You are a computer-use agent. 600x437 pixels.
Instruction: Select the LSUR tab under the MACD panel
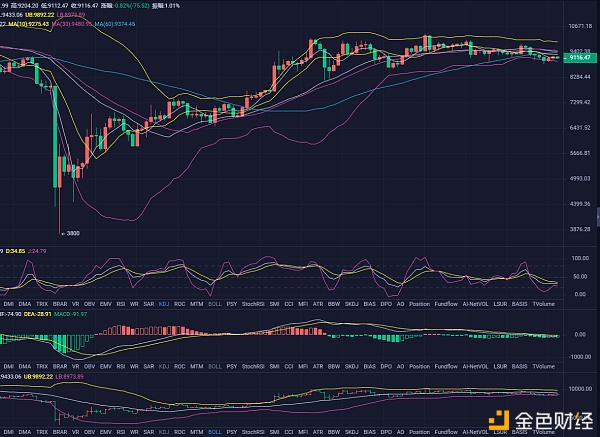tap(500, 366)
